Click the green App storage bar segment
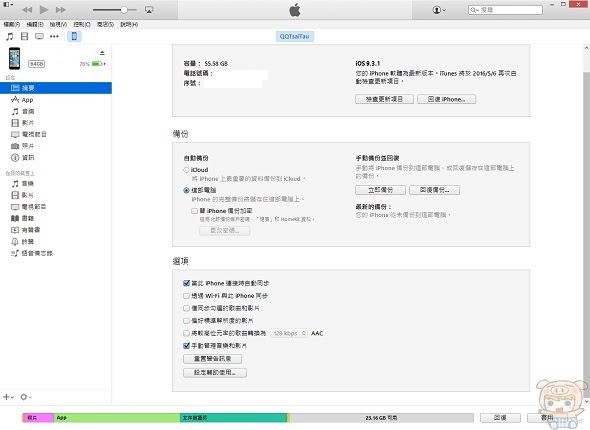 117,418
